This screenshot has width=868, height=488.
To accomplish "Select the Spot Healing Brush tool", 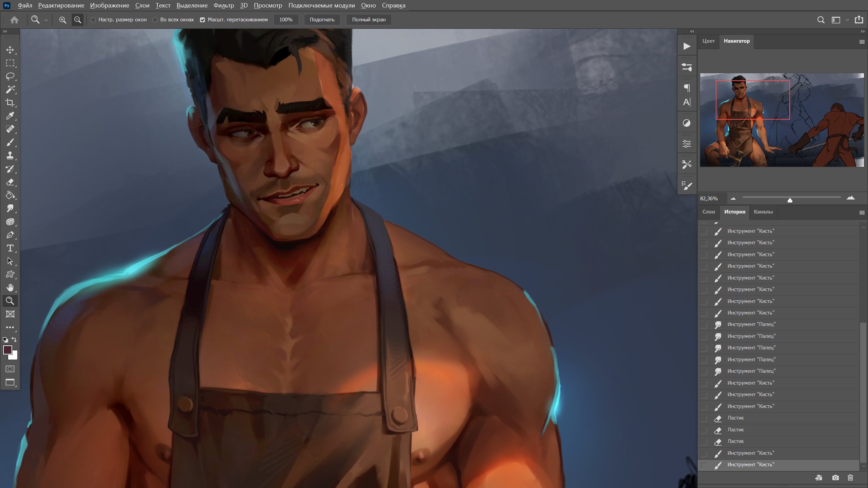I will point(10,129).
